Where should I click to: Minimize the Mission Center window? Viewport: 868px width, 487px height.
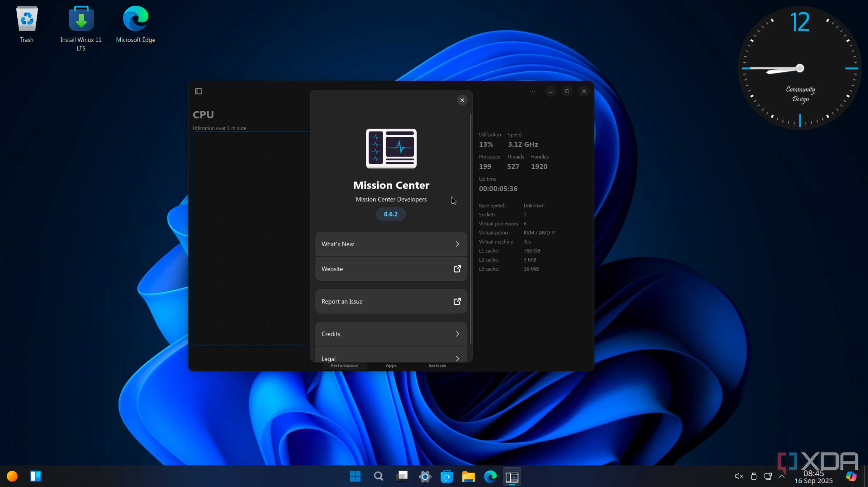click(550, 91)
